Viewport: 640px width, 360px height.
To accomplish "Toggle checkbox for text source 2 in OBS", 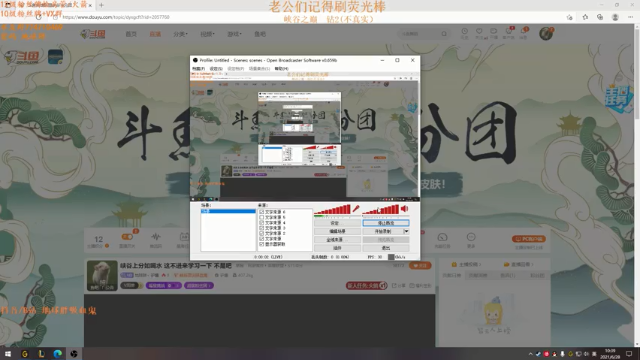I will [262, 233].
